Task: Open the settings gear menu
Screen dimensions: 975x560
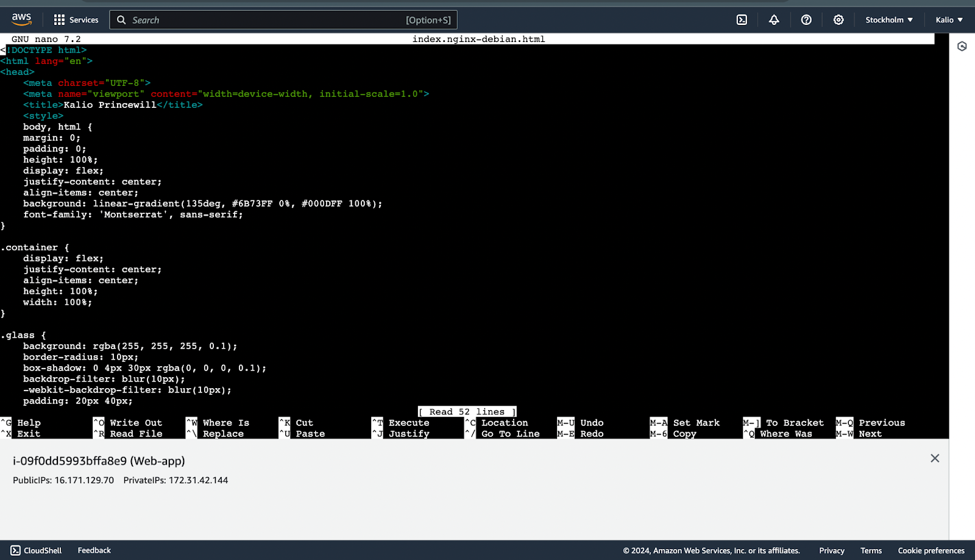Action: pos(838,20)
